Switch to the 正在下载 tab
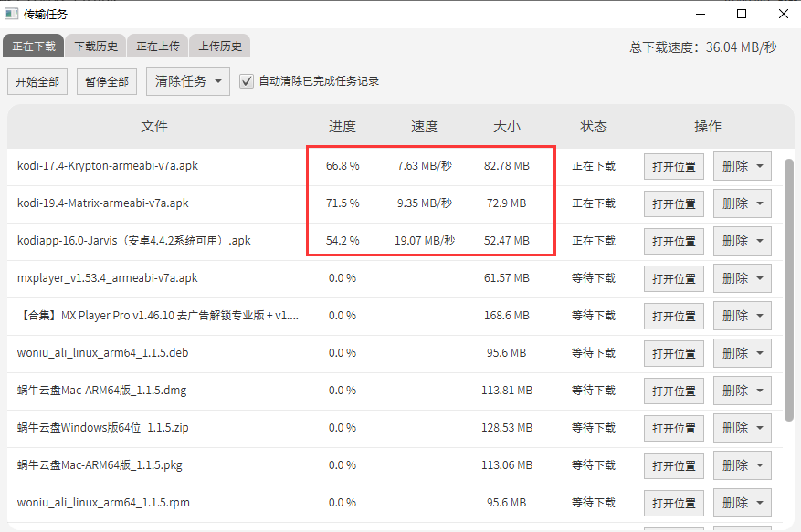This screenshot has height=532, width=801. (34, 46)
